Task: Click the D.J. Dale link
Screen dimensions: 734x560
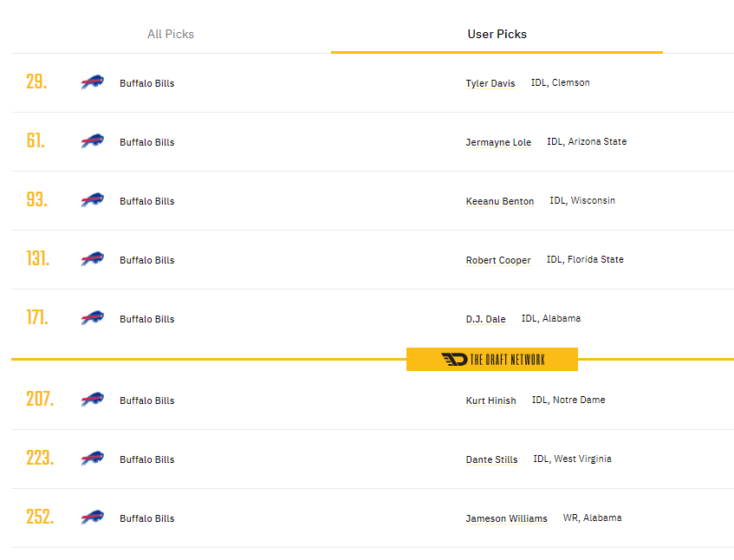Action: 485,319
